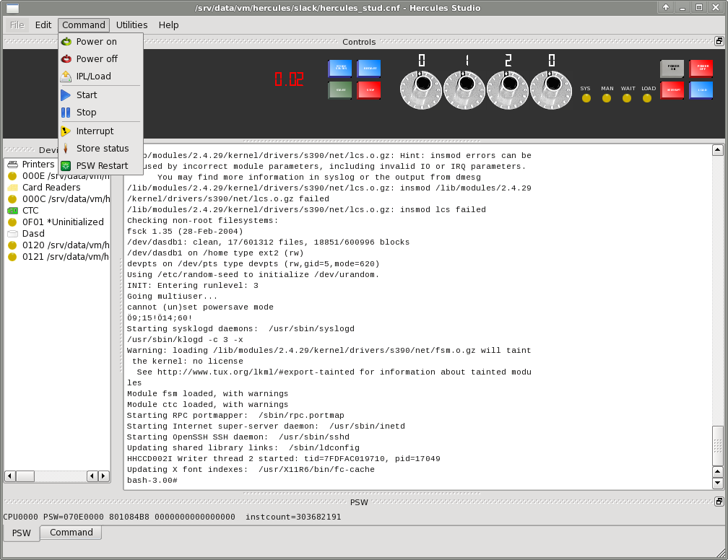Push the red Stop panel button
The image size is (728, 560).
(x=370, y=89)
